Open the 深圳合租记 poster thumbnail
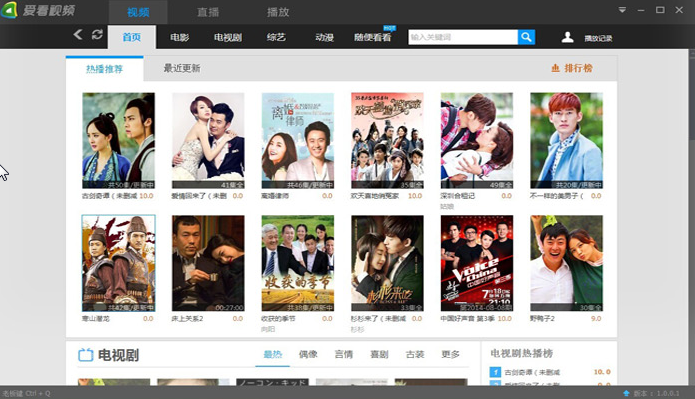 point(476,141)
